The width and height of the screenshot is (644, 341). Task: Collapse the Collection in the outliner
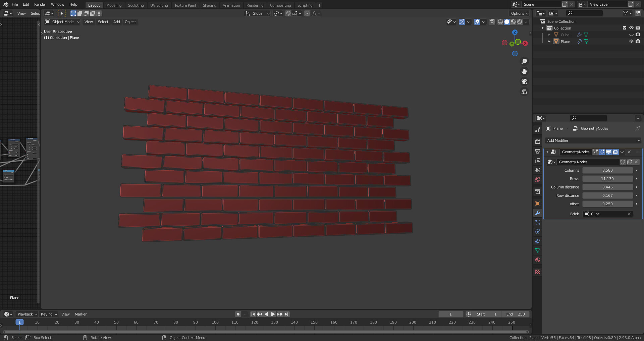[x=542, y=28]
